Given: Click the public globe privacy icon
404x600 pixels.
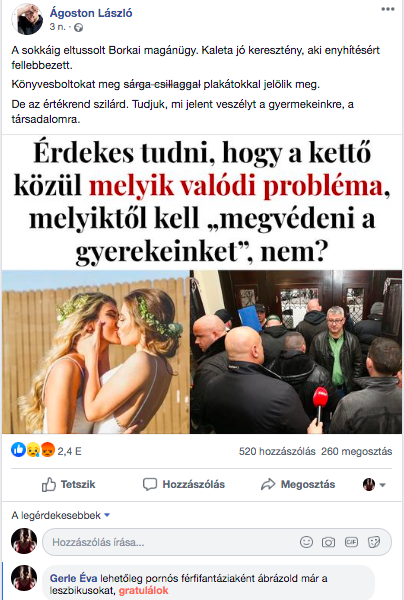Looking at the screenshot, I should 79,28.
